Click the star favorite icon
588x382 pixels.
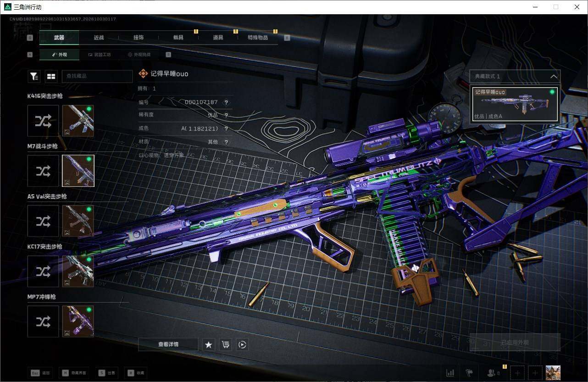coord(209,344)
